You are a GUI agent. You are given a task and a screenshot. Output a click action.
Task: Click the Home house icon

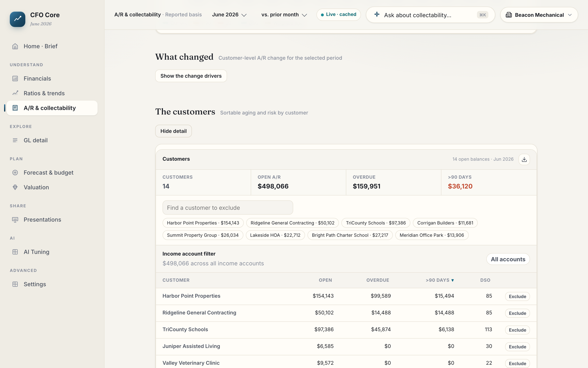click(15, 46)
